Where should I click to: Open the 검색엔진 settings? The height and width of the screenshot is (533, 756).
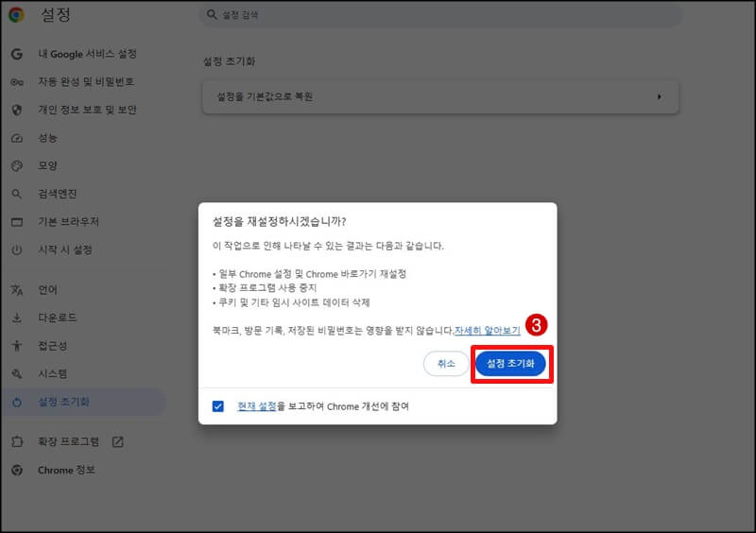tap(58, 194)
